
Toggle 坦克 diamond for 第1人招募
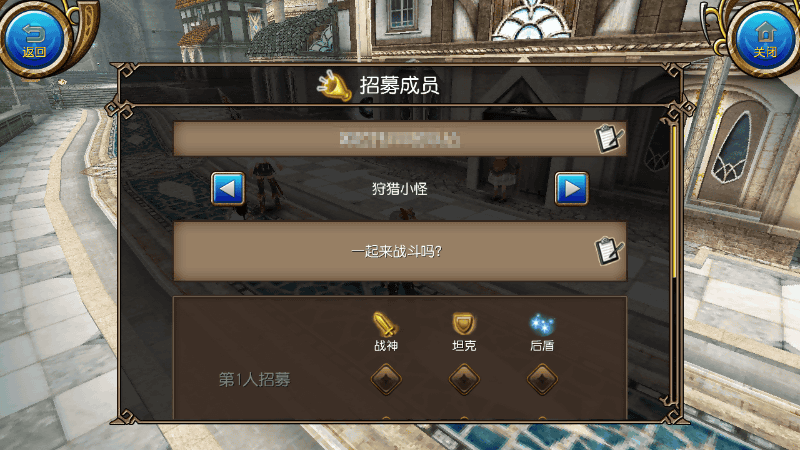(x=464, y=379)
